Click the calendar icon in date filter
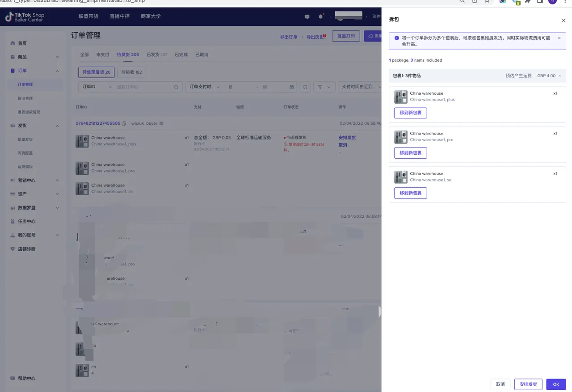This screenshot has width=572, height=392. pos(291,87)
